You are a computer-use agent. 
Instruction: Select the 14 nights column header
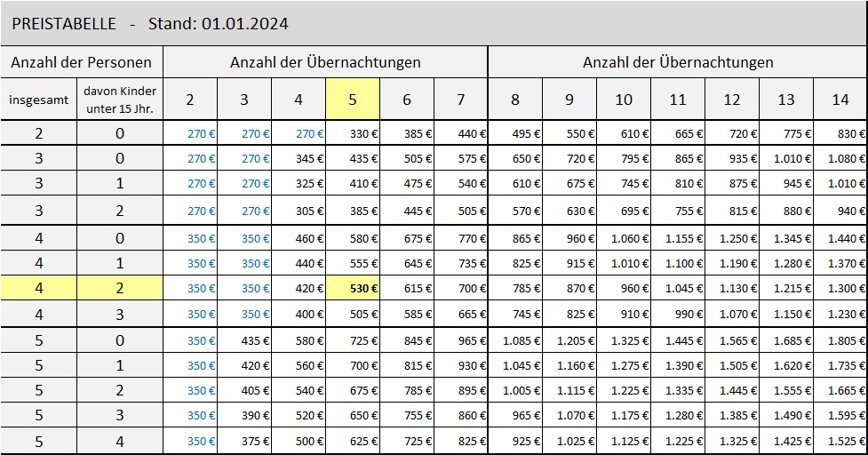[840, 100]
